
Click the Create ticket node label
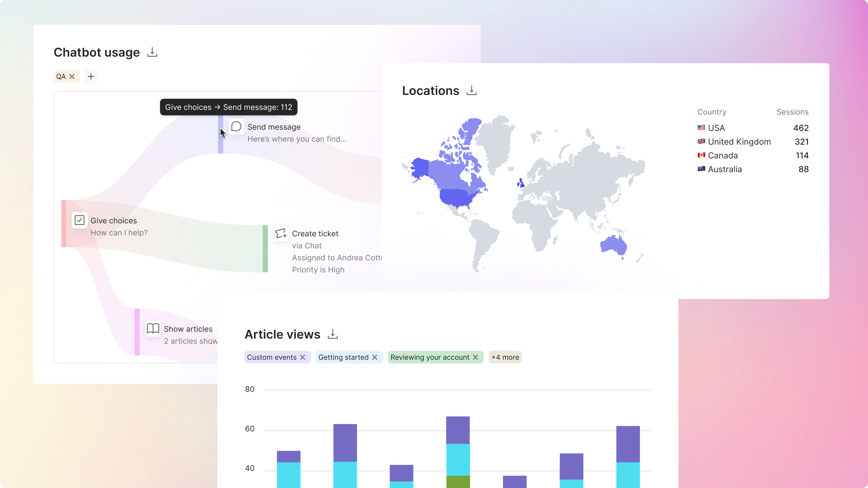point(315,233)
